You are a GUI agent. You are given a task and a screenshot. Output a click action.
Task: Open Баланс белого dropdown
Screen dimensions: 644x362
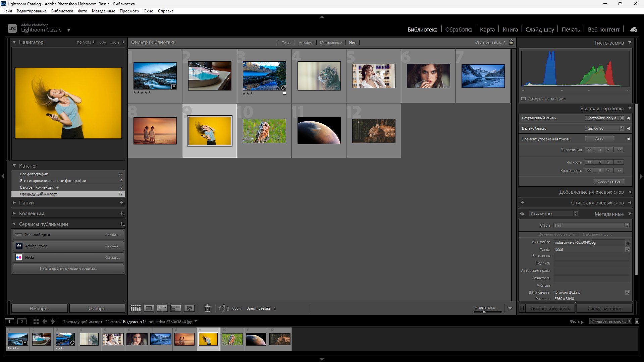[x=604, y=128]
